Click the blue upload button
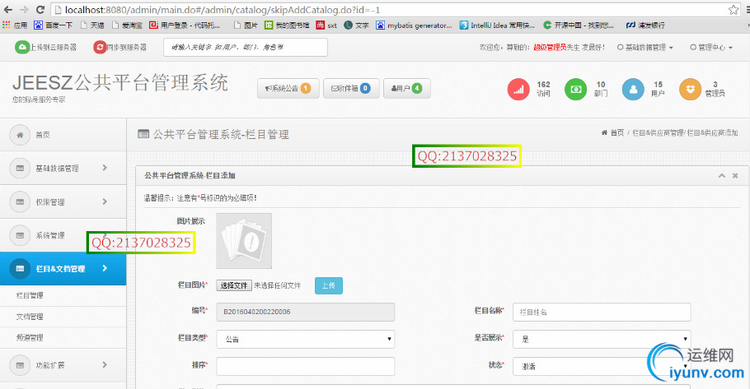The image size is (750, 389). 329,286
